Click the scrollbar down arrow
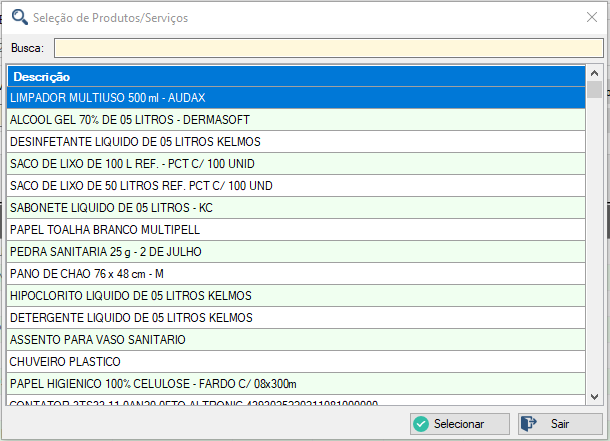The height and width of the screenshot is (441, 610). pos(594,397)
